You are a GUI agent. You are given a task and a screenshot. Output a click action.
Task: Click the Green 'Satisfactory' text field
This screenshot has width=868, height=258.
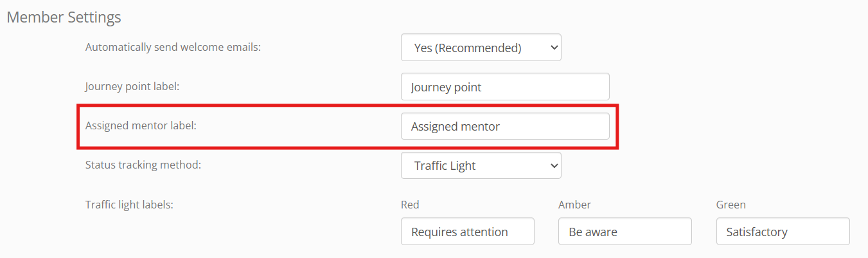click(783, 232)
